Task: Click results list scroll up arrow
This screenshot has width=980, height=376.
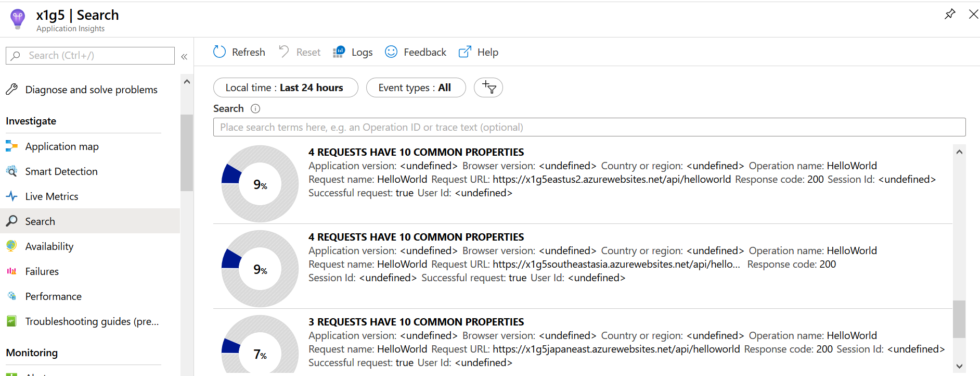Action: (x=959, y=152)
